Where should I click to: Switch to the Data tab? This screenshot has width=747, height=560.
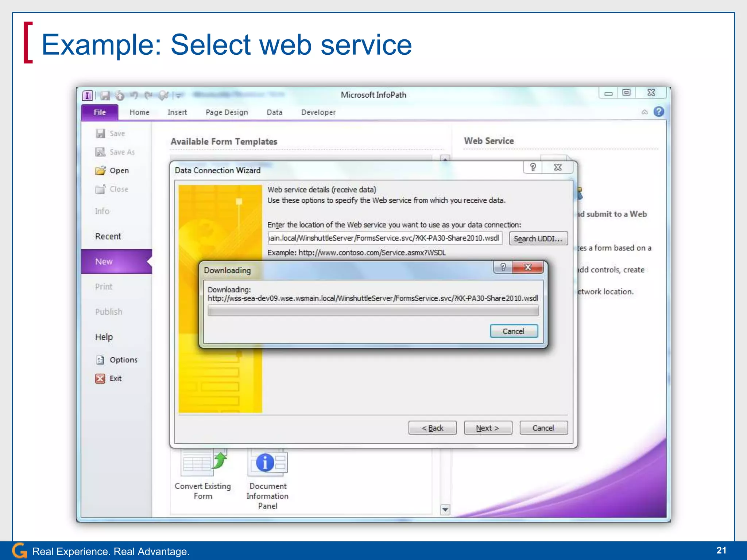click(274, 112)
